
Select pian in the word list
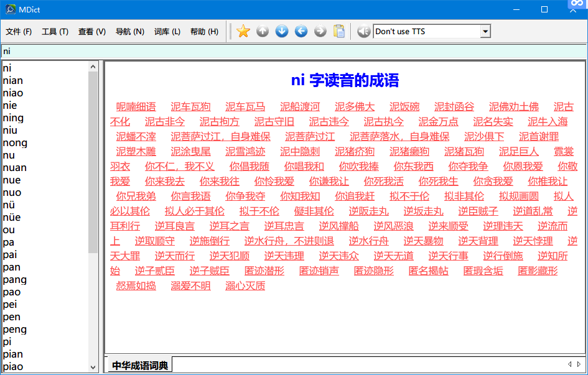tap(12, 354)
